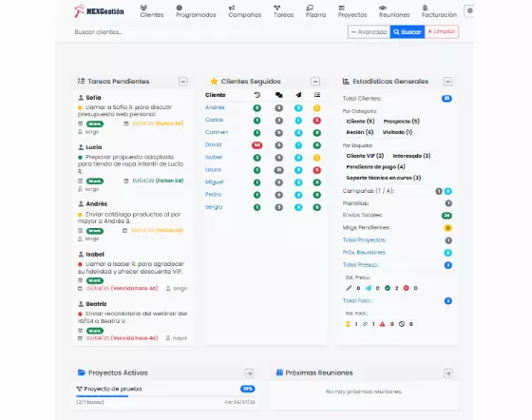Filter by tag Pendiente de pago (4)
Screen dimensions: 532x420
click(375, 166)
